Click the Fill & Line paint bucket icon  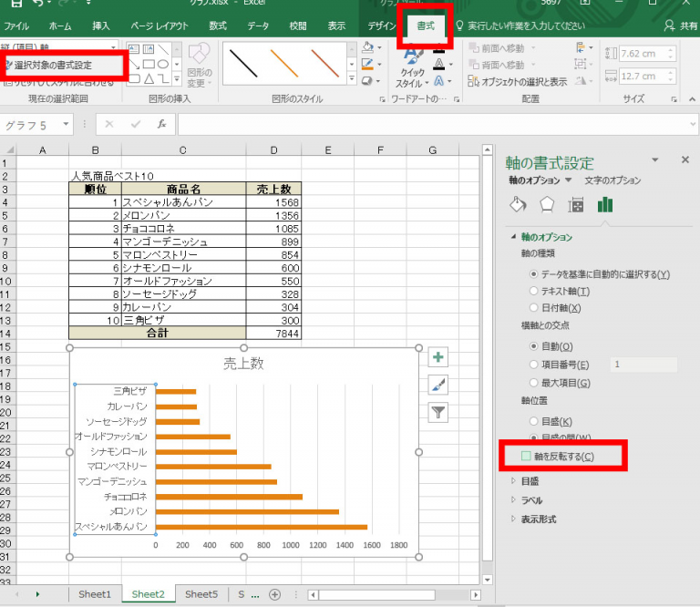518,204
